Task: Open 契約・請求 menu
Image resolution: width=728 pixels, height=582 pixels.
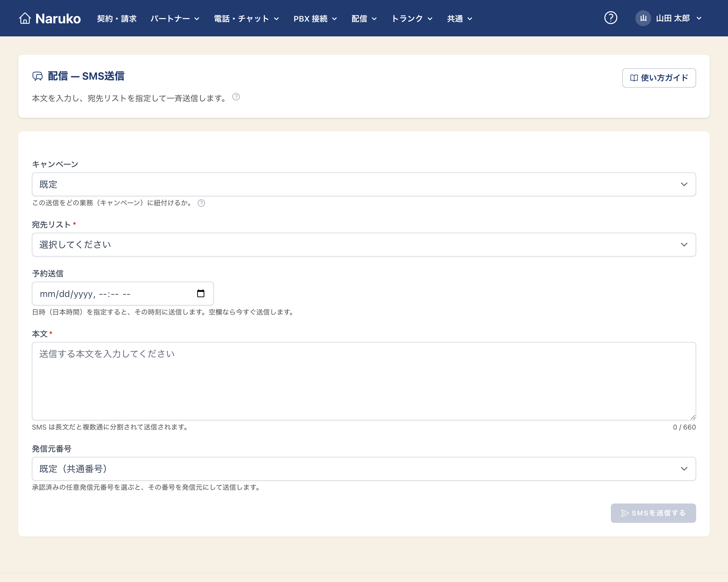Action: coord(117,18)
